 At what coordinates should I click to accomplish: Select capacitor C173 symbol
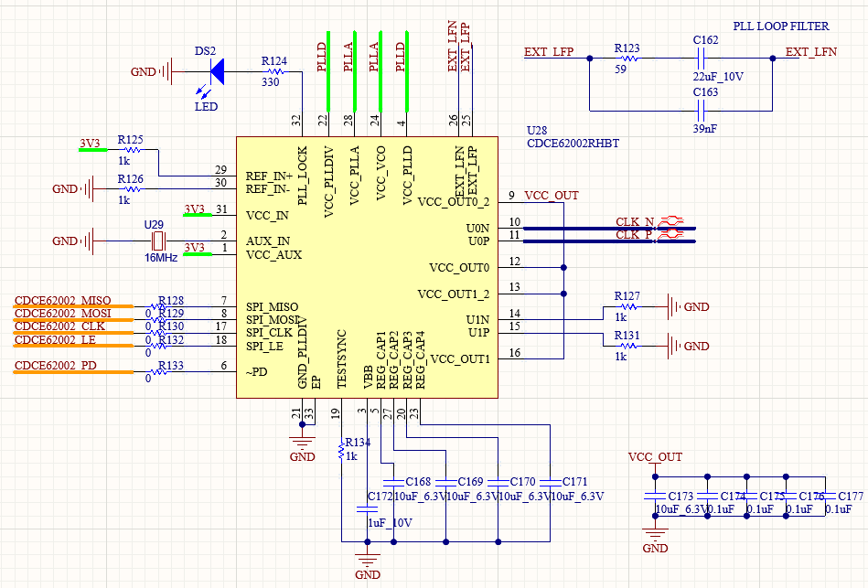click(655, 495)
